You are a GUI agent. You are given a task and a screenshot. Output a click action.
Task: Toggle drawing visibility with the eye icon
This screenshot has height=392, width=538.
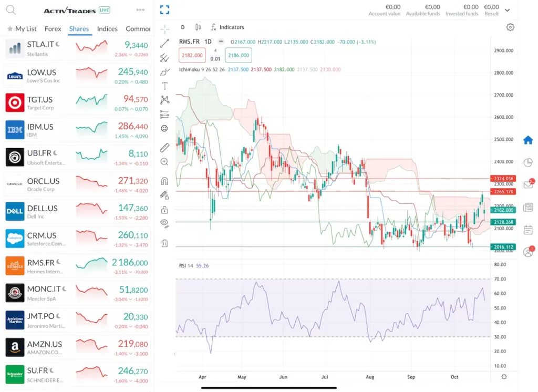pos(164,223)
